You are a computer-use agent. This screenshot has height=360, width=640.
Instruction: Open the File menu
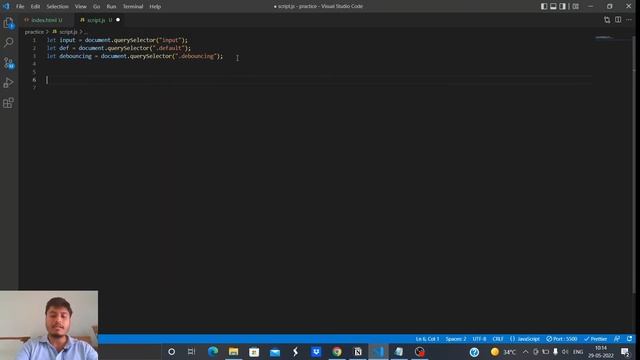[20, 7]
